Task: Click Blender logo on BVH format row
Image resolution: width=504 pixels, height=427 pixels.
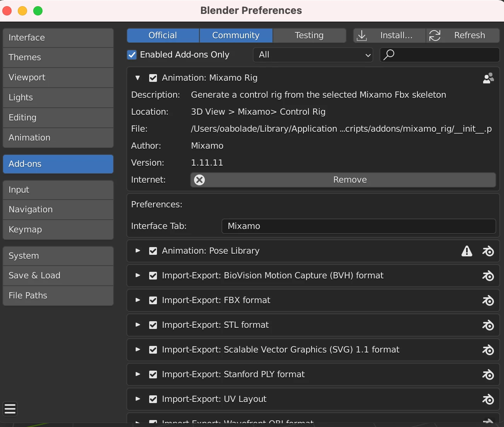Action: [488, 276]
